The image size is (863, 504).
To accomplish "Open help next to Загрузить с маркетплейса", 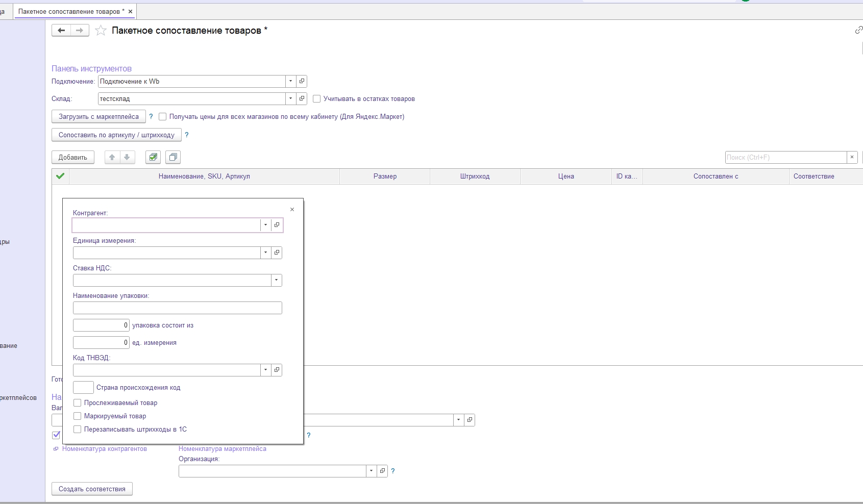I will pos(151,117).
